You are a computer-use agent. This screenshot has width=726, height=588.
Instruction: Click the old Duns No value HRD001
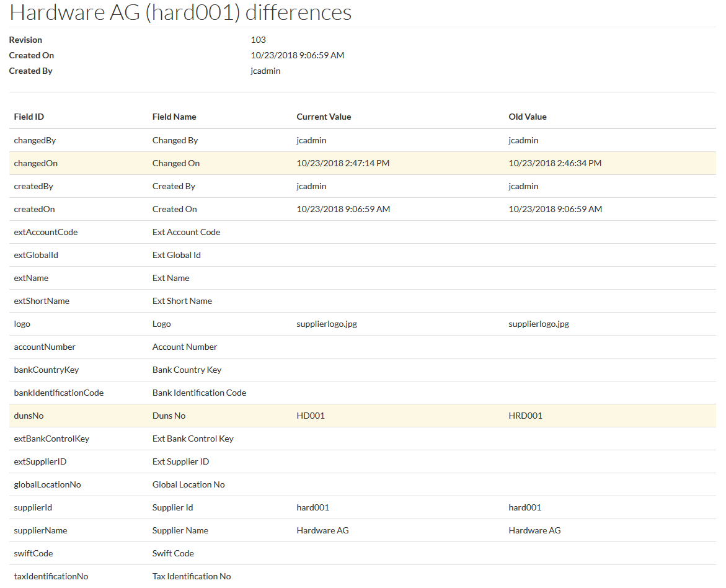(525, 416)
